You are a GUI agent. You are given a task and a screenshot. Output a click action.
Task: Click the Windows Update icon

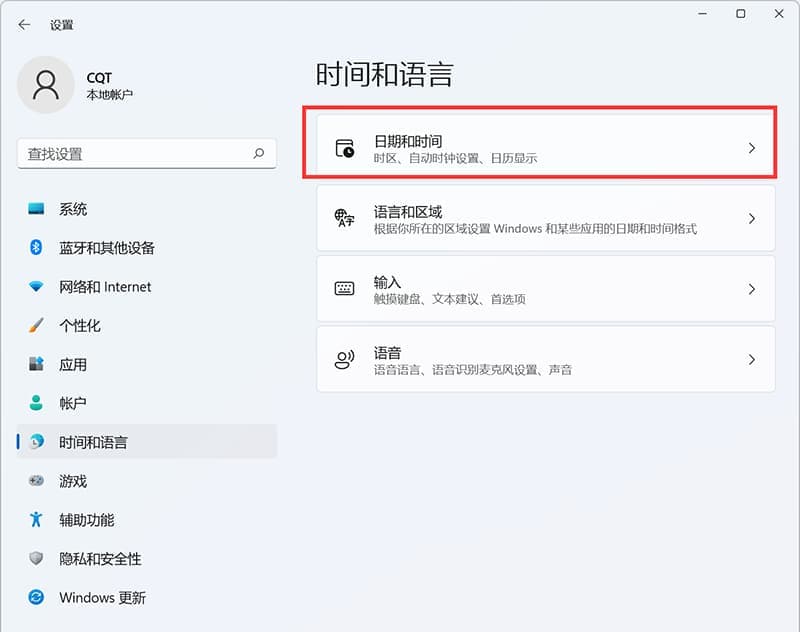(x=37, y=598)
